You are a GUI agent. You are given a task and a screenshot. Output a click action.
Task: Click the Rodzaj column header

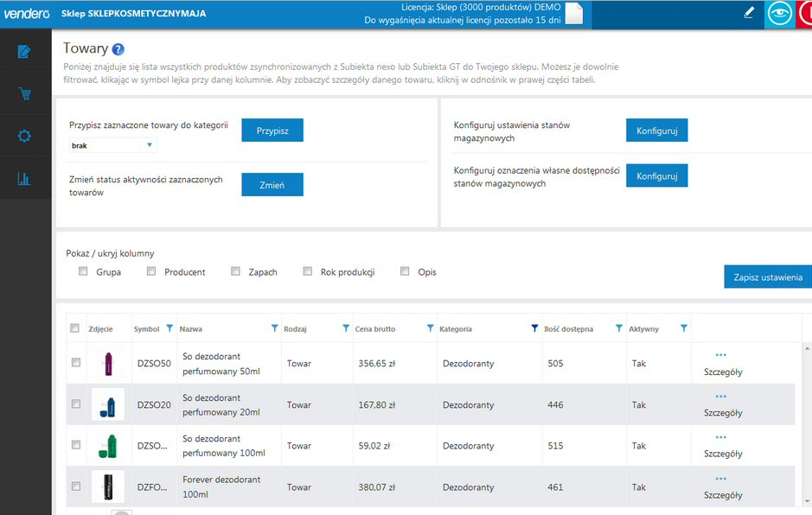point(295,329)
